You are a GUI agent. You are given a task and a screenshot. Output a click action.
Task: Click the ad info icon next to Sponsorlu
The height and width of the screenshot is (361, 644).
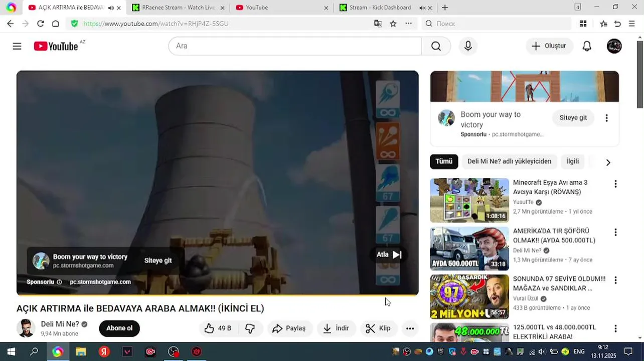point(59,282)
